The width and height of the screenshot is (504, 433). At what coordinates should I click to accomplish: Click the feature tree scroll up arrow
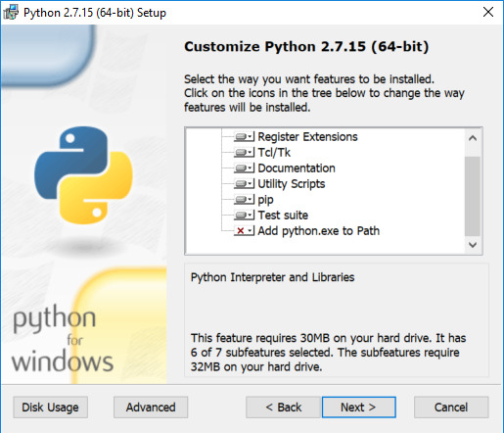473,138
